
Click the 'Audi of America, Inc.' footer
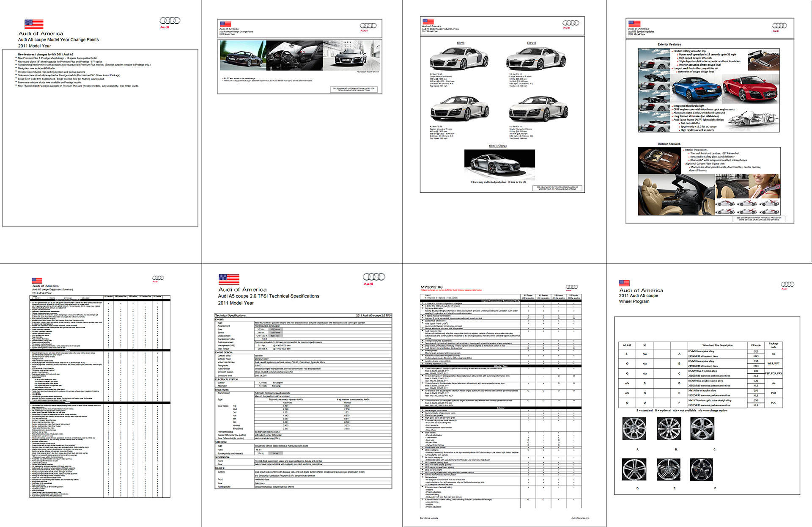580,518
